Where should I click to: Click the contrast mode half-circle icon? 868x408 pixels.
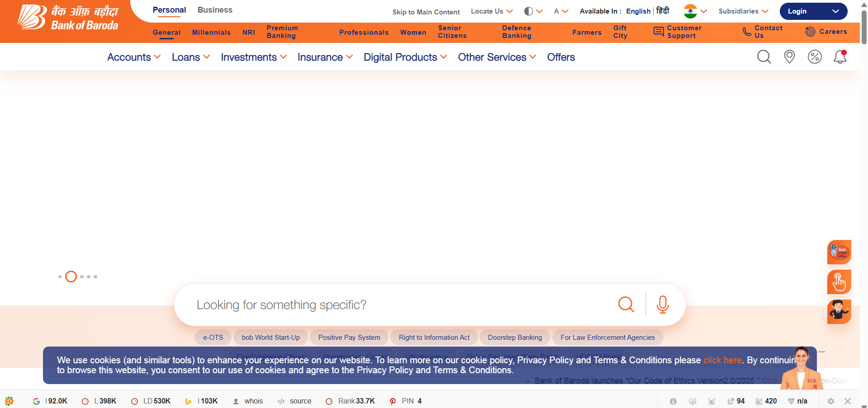click(528, 11)
